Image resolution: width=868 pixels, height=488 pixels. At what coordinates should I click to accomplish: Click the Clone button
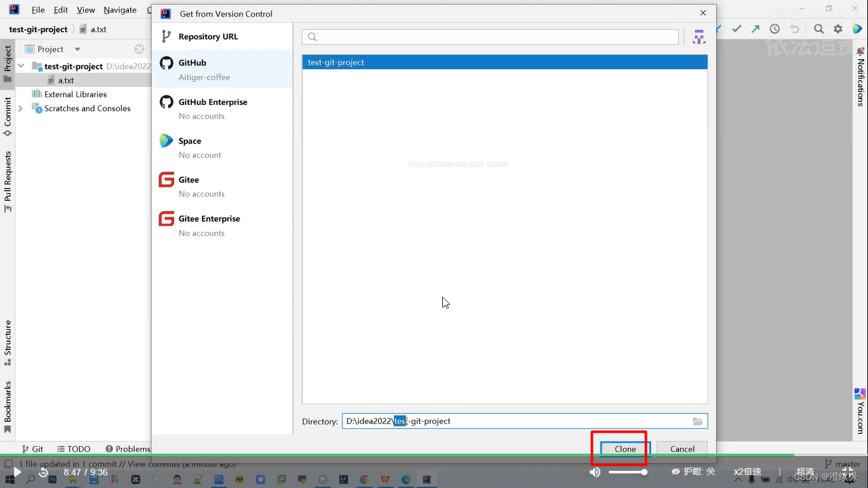click(625, 449)
